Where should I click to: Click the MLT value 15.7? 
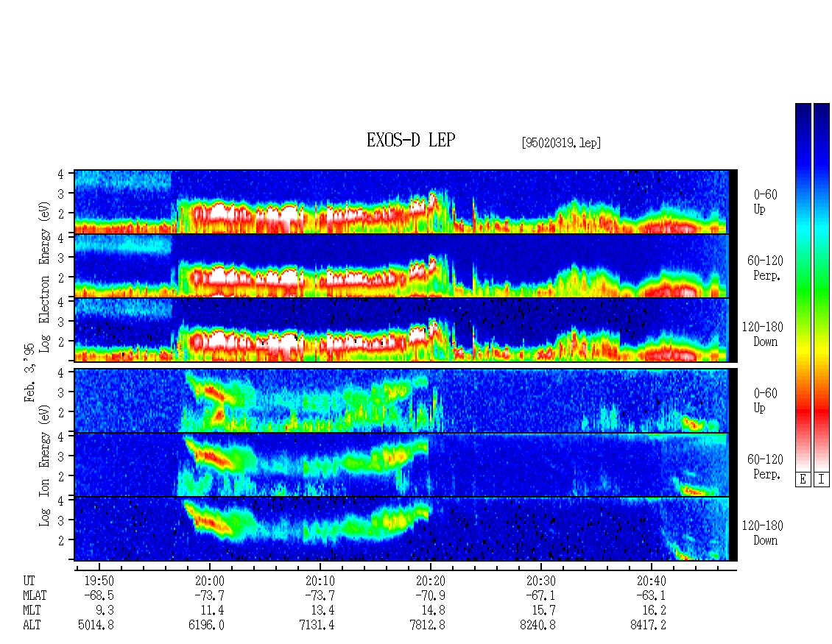pyautogui.click(x=543, y=611)
